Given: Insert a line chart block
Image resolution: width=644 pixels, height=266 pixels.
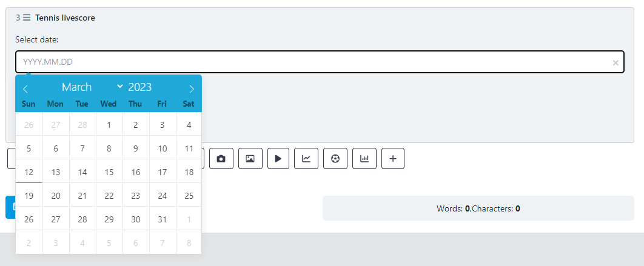Looking at the screenshot, I should click(306, 159).
